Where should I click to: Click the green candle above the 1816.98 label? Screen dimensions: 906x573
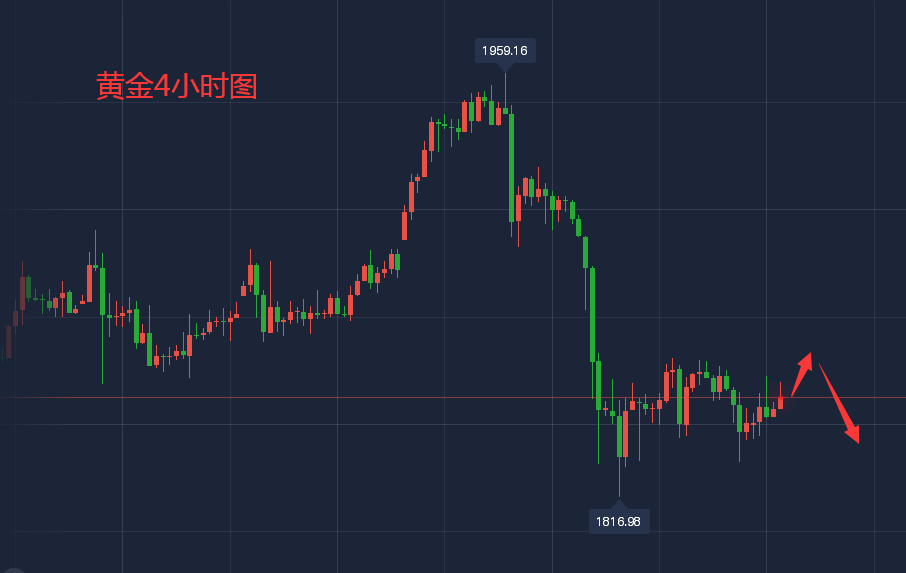pos(619,435)
